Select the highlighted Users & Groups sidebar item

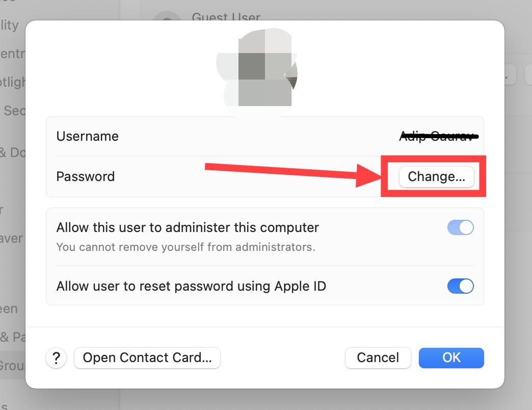(13, 366)
